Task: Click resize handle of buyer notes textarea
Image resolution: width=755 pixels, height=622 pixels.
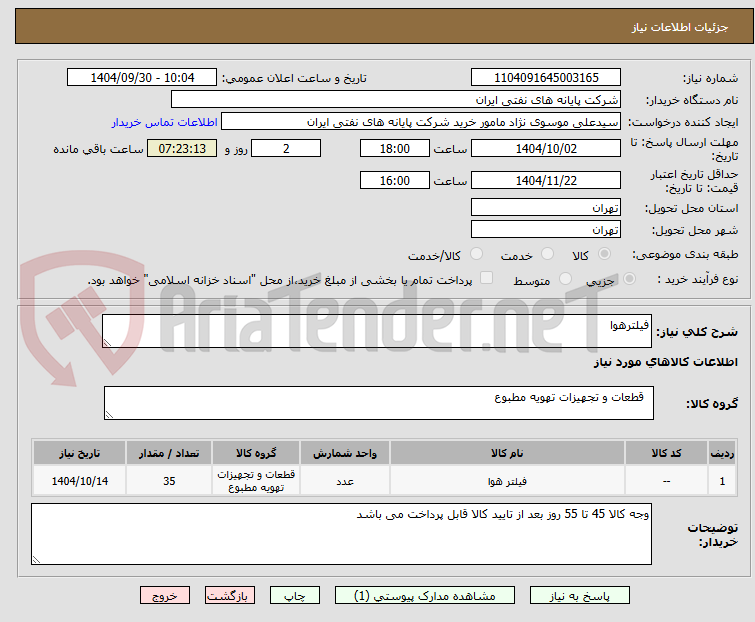Action: (37, 559)
